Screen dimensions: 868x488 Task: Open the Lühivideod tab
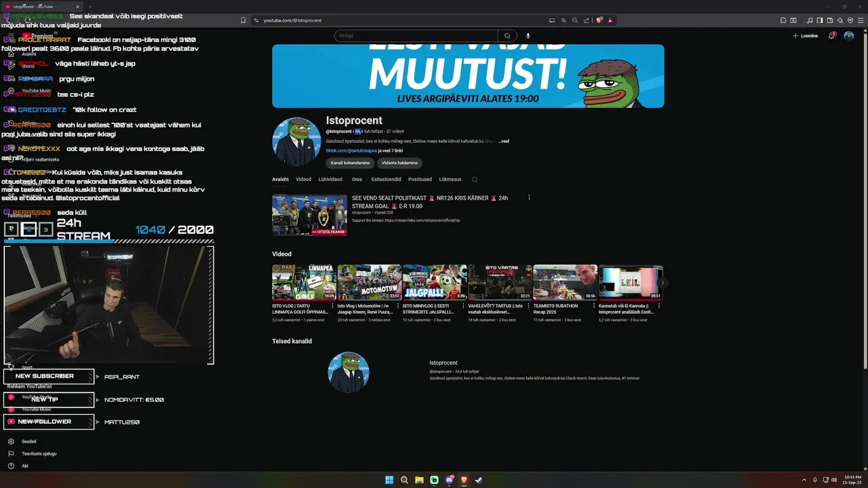pos(330,180)
